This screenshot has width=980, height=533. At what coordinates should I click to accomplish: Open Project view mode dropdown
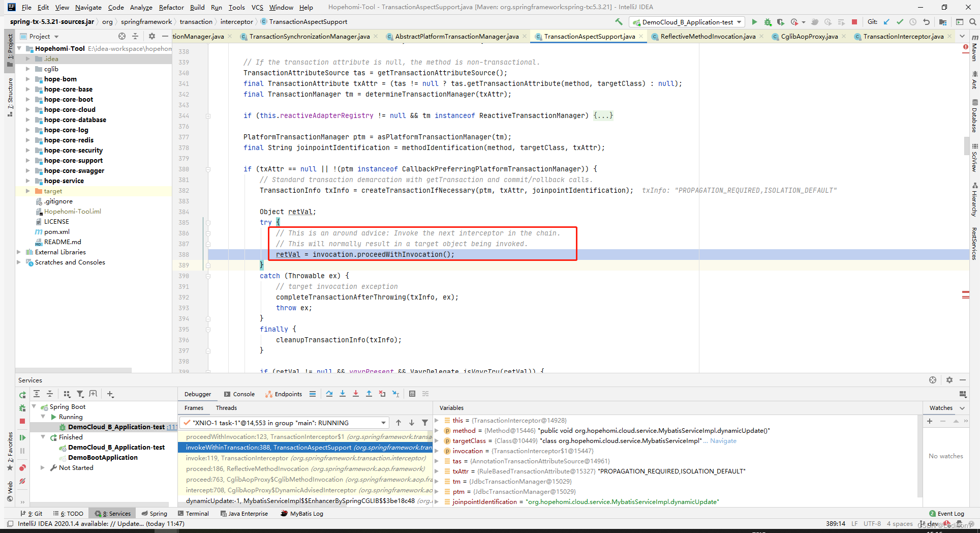(56, 37)
